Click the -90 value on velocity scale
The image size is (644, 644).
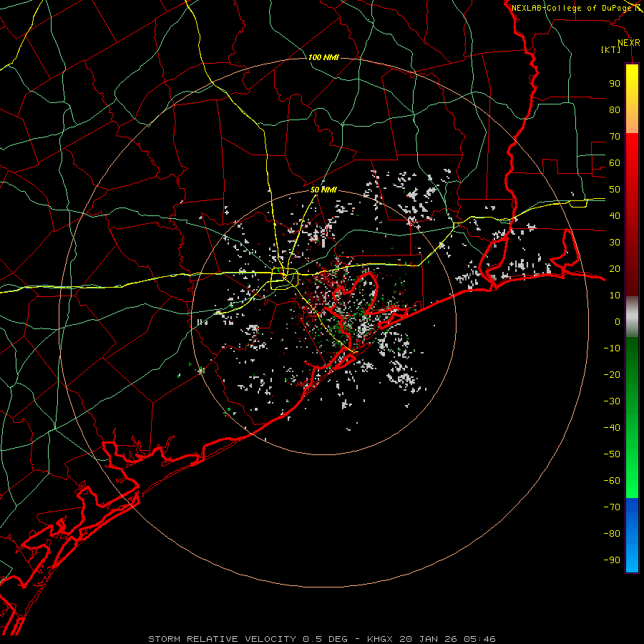pos(612,560)
